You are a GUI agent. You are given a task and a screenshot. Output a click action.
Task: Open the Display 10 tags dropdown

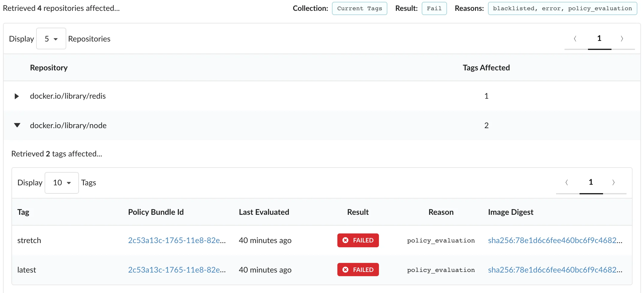[61, 183]
